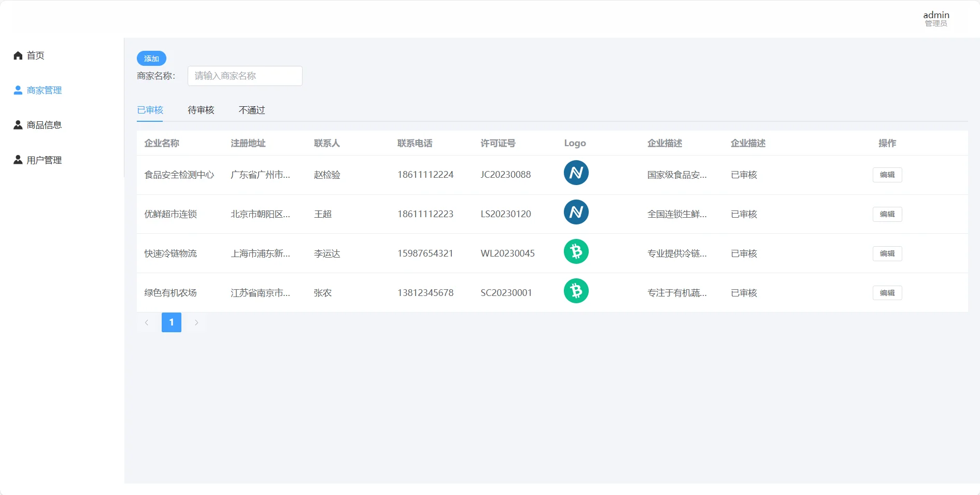The width and height of the screenshot is (980, 495).
Task: Click description 全国连锁生鲜...
Action: pos(677,214)
